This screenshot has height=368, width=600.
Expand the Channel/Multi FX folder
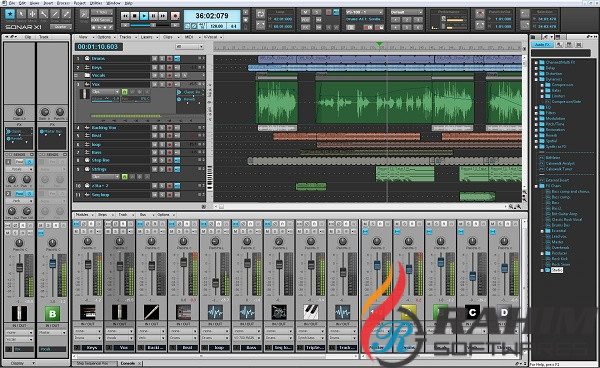[x=536, y=62]
